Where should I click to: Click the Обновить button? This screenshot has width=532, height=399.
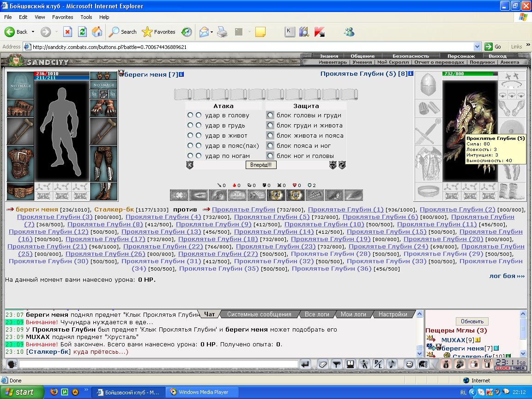(x=472, y=321)
